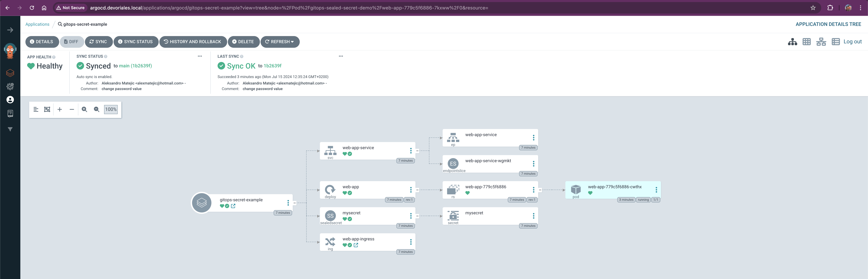Click the ES endpointslice icon
The image size is (868, 279).
[453, 164]
